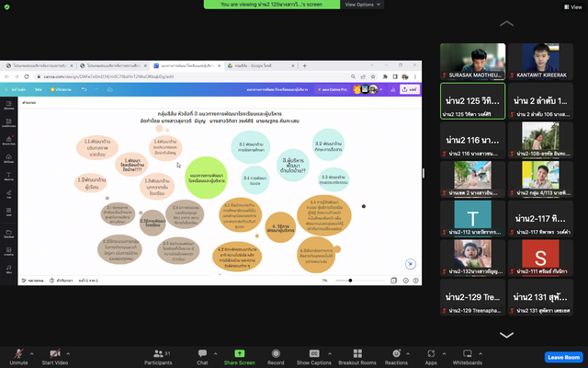The width and height of the screenshot is (588, 368).
Task: Open Chrome three-dot menu
Action: pyautogui.click(x=414, y=76)
